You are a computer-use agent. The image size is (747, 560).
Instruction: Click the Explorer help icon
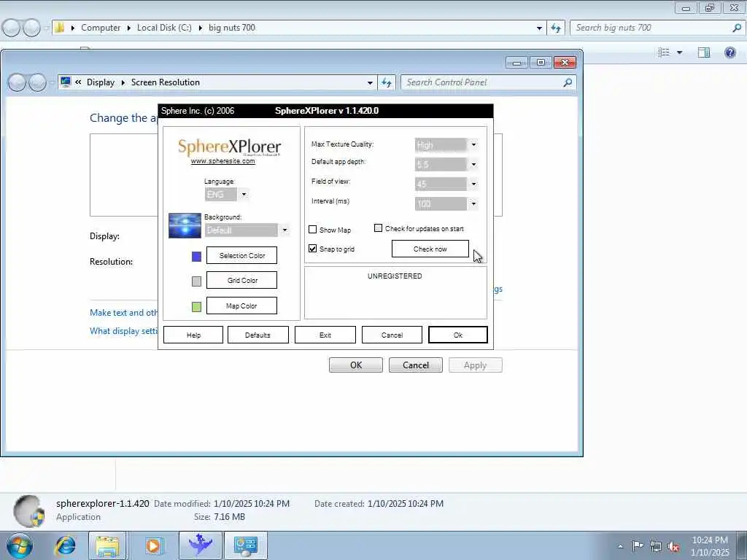click(x=729, y=52)
